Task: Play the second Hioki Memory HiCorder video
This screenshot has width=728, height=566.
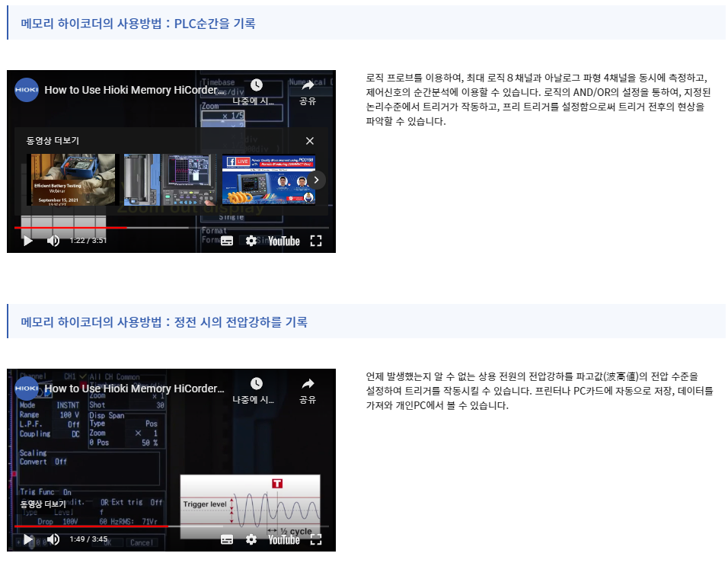Action: (28, 539)
